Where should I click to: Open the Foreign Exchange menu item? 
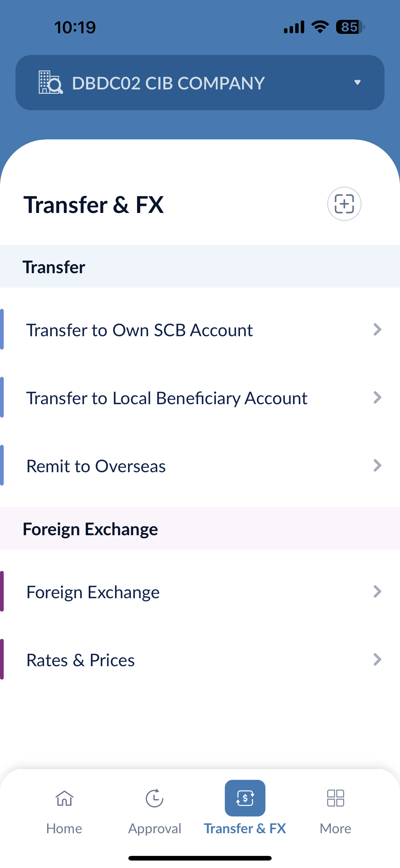click(93, 592)
